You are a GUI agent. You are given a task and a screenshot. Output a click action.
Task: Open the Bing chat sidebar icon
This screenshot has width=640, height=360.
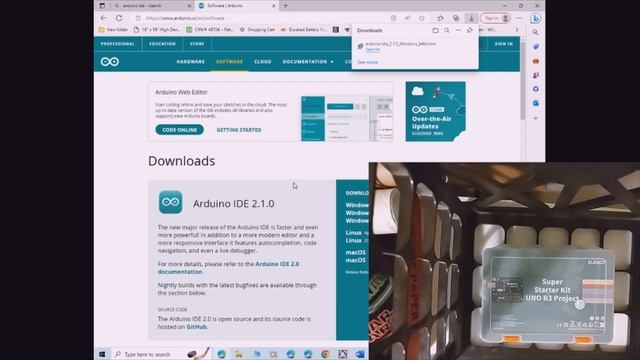pos(536,18)
